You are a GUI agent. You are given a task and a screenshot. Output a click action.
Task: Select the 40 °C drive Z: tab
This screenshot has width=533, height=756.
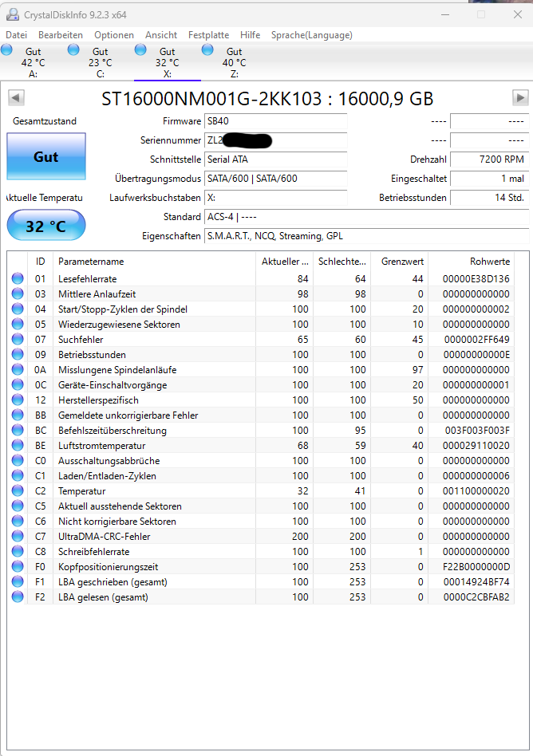[235, 62]
